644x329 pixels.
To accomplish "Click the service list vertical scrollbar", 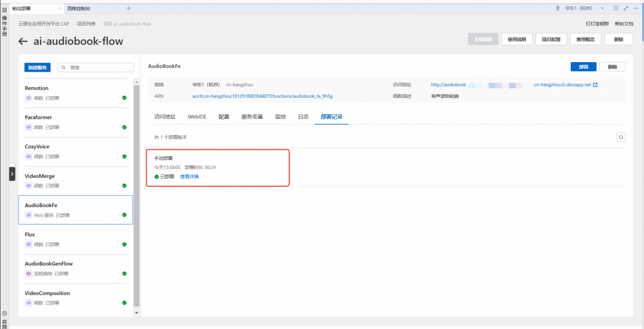I will coord(137,195).
